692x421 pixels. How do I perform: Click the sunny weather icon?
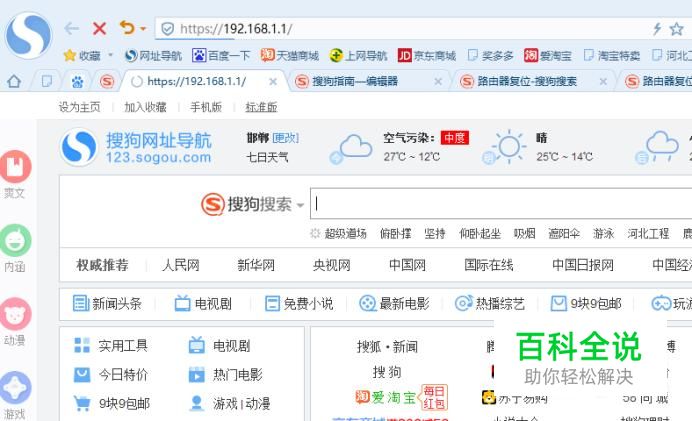[x=505, y=147]
